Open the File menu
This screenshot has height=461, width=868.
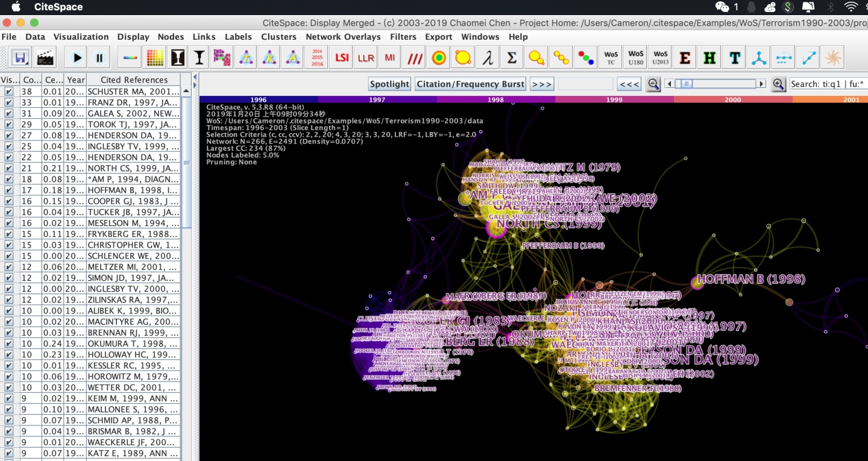click(x=9, y=37)
